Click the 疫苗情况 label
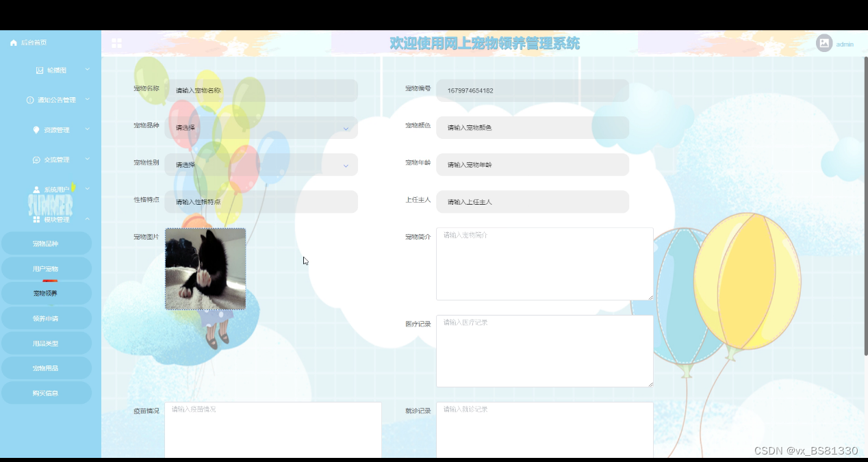The image size is (868, 462). tap(146, 411)
